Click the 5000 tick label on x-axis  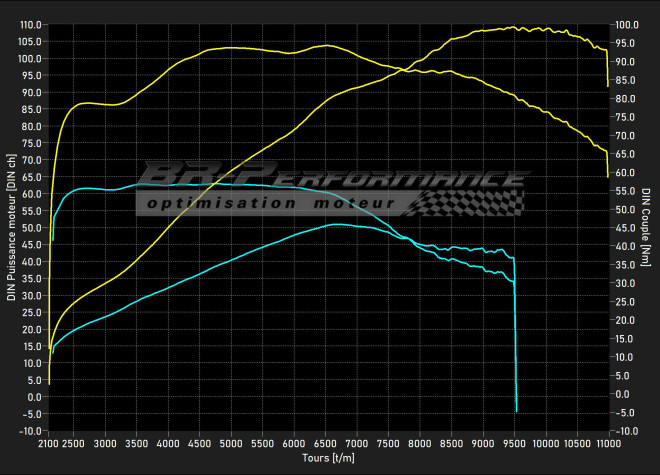232,441
